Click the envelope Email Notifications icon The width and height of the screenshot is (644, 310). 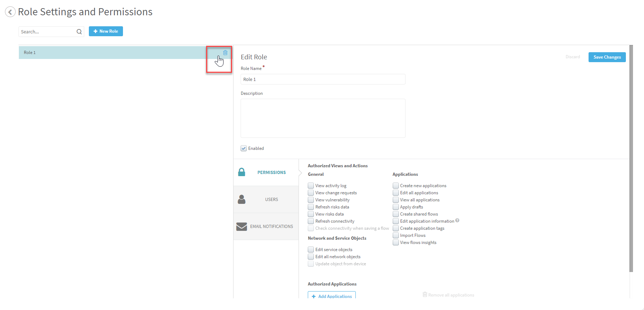(x=242, y=227)
